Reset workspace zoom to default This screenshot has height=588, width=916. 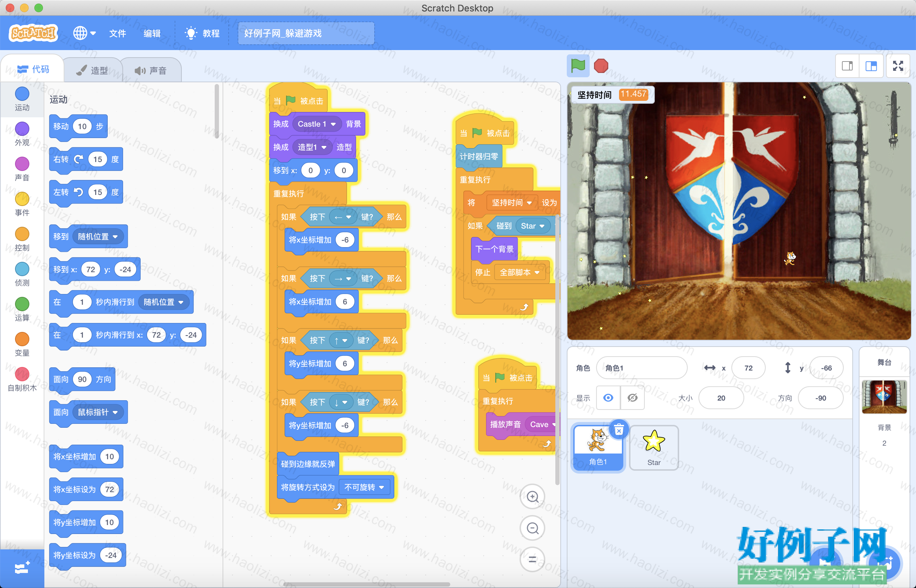532,559
